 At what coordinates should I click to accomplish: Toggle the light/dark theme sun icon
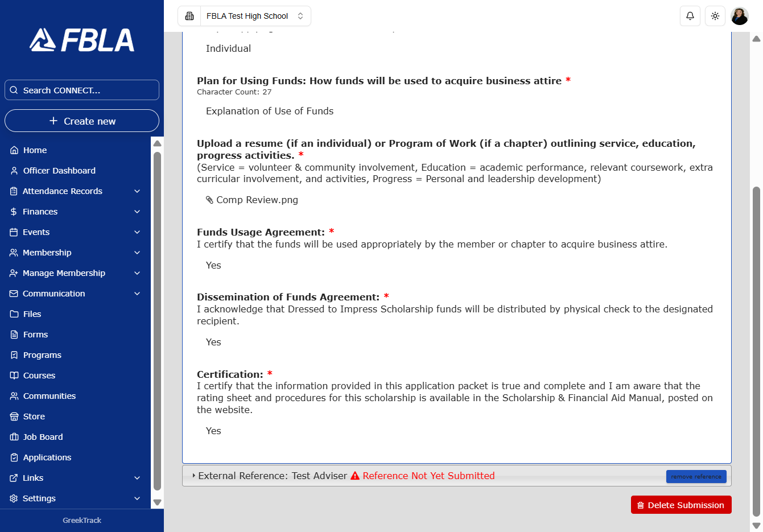715,16
